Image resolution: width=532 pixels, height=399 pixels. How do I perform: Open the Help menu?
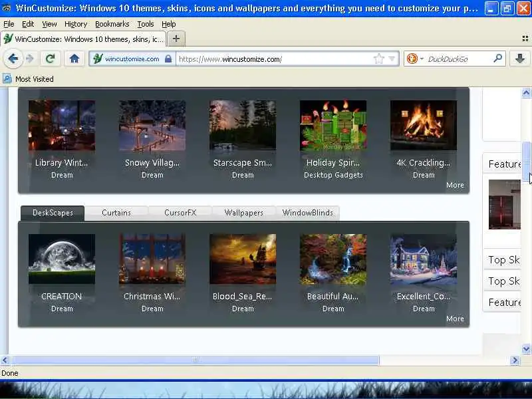click(169, 24)
